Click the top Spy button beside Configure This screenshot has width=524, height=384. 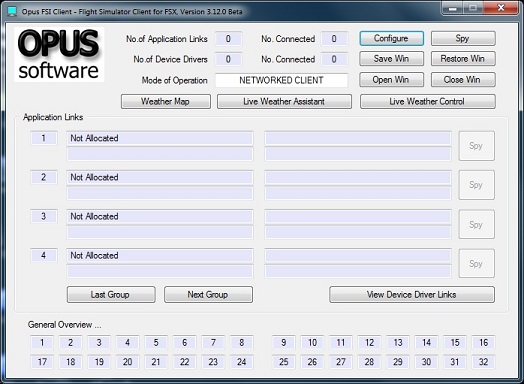pos(463,38)
